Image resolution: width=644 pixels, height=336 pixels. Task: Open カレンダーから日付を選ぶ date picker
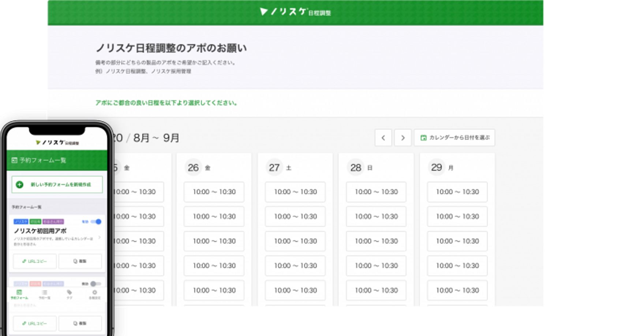454,138
